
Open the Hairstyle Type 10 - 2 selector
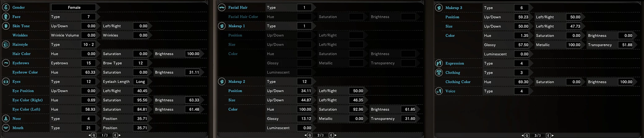point(88,44)
